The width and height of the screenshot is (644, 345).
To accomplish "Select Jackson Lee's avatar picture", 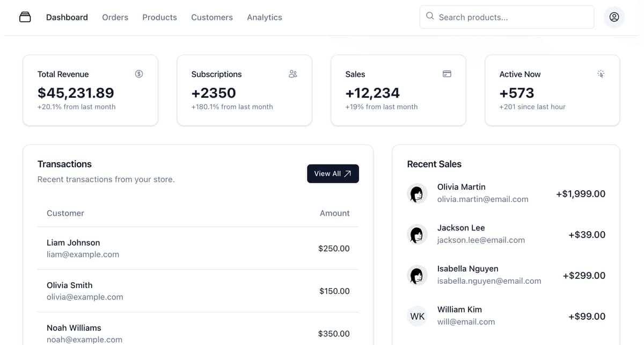I will pyautogui.click(x=417, y=234).
